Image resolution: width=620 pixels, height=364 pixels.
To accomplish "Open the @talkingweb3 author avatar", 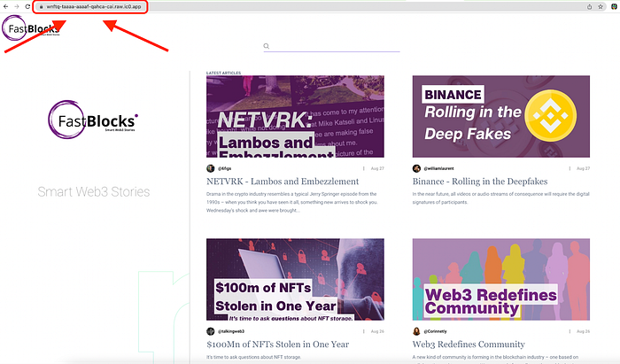I will coord(211,331).
